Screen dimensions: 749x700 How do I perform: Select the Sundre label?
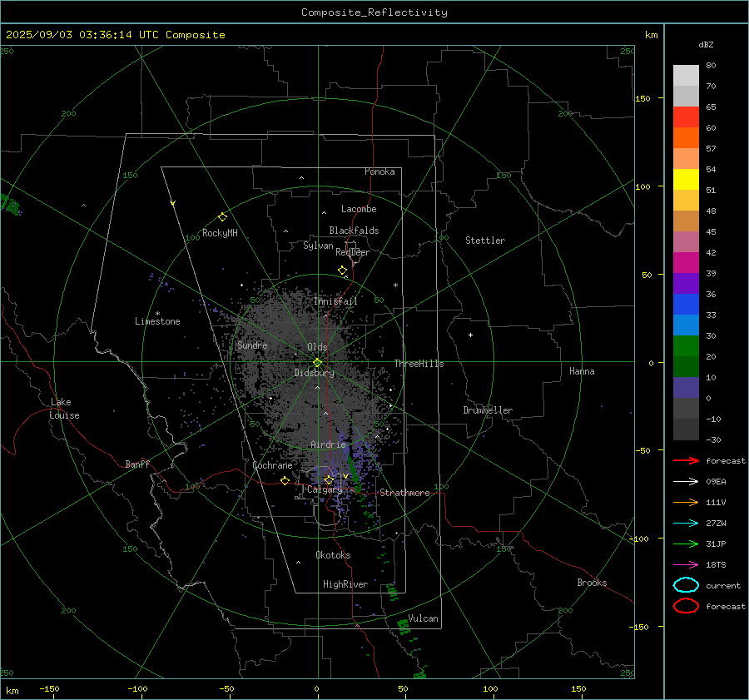tap(252, 345)
